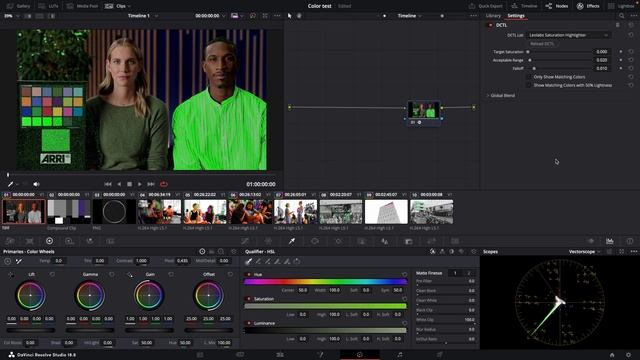
Task: Open the project manager home icon
Action: 612,355
